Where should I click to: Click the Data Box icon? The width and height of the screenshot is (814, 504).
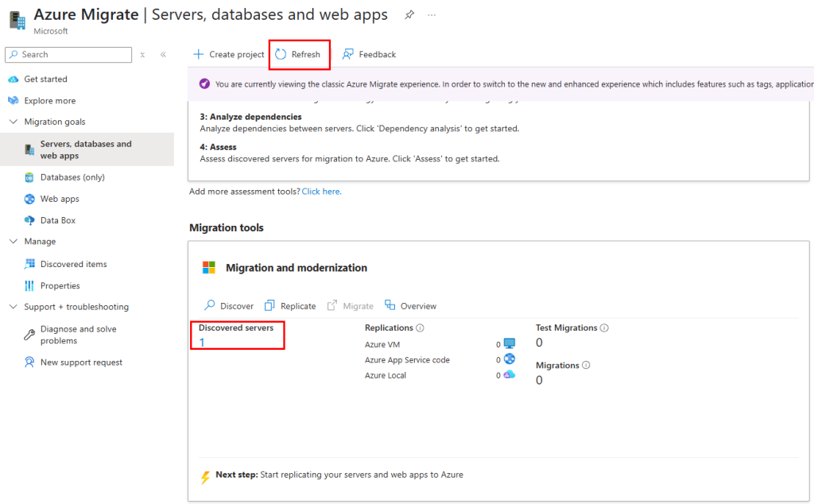coord(29,220)
